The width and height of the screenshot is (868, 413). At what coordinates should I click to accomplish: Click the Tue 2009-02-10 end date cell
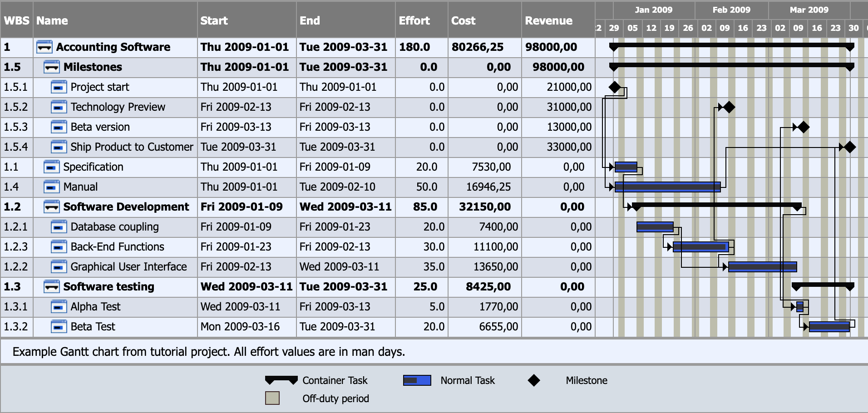coord(346,187)
